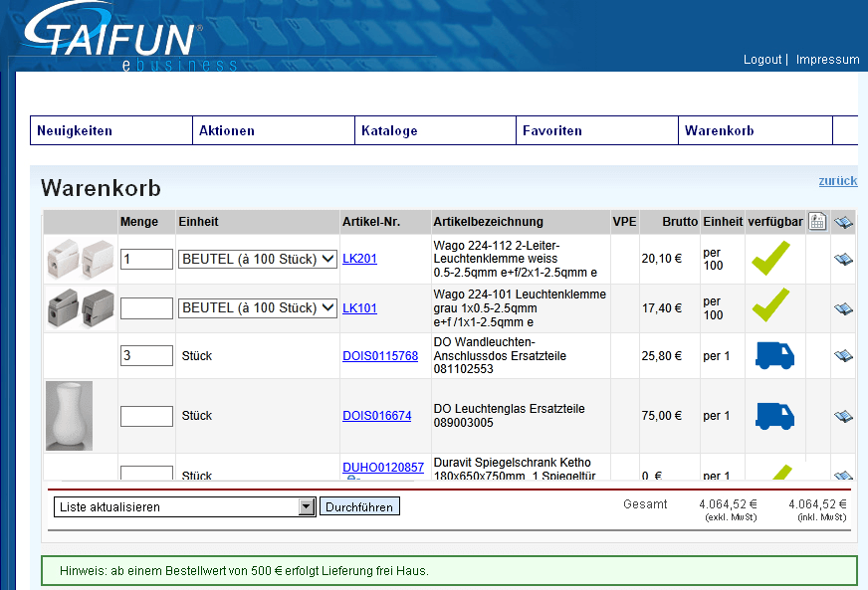The width and height of the screenshot is (868, 590).
Task: Click the white vase product thumbnail
Action: point(69,416)
